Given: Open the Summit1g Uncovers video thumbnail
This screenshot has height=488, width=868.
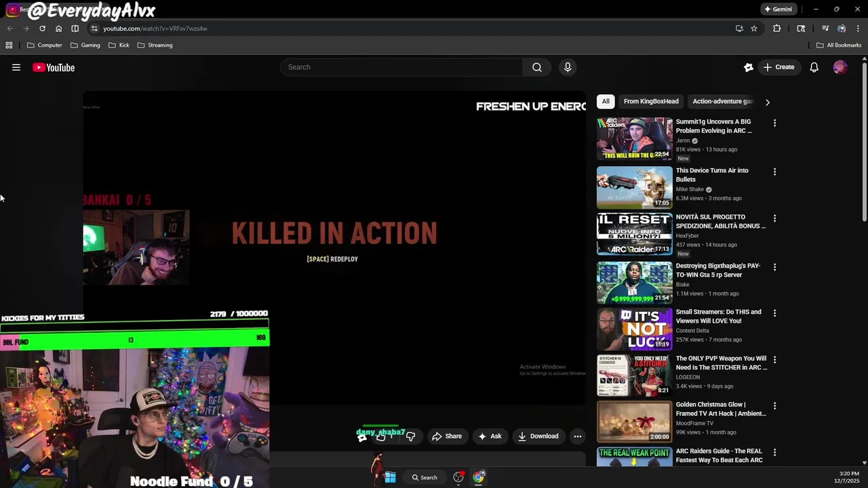Looking at the screenshot, I should 635,139.
